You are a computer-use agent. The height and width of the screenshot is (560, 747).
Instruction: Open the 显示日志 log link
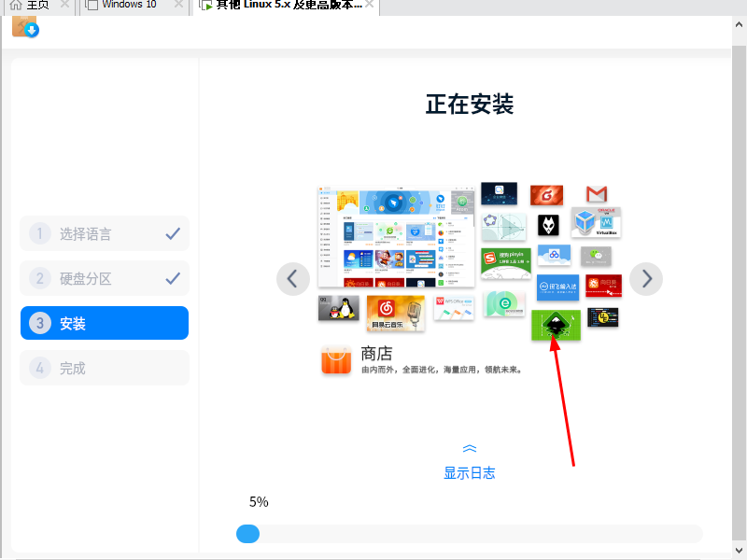point(470,473)
